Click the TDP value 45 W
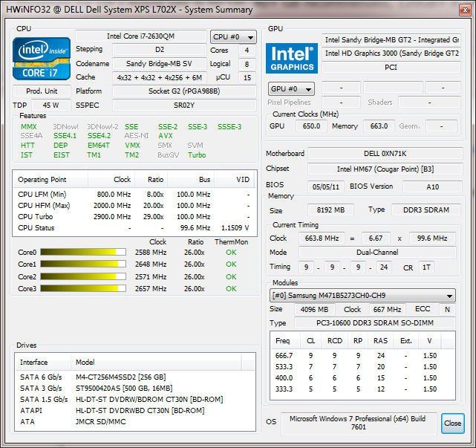Image resolution: width=476 pixels, height=448 pixels. tap(51, 105)
